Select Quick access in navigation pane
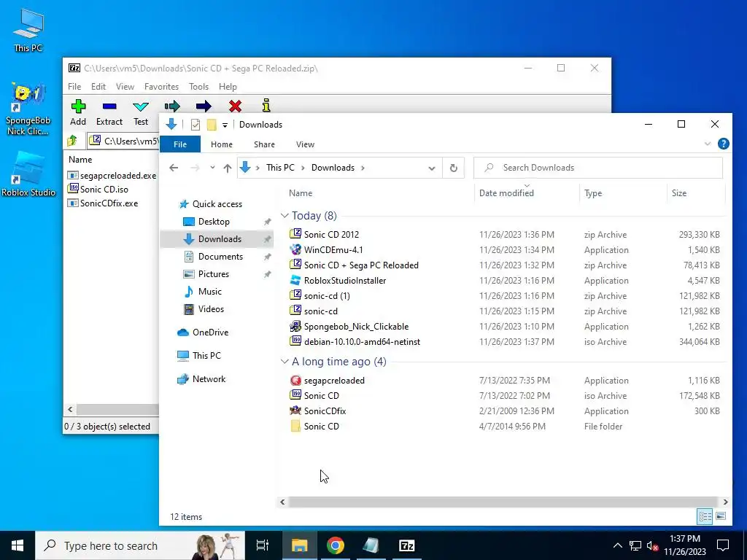747x560 pixels. [217, 204]
